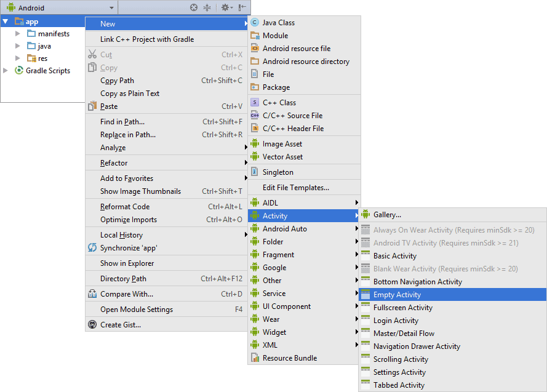Select Empty Activity from the Activity submenu

[397, 295]
